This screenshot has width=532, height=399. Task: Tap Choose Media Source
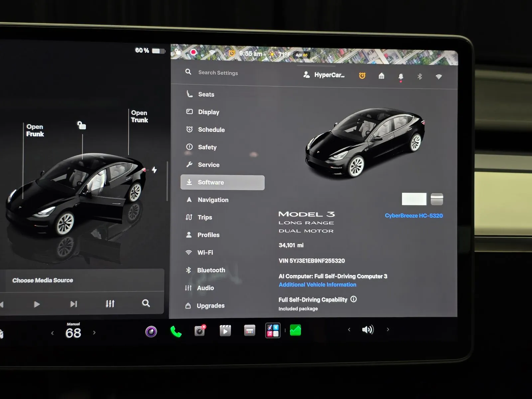pyautogui.click(x=43, y=280)
